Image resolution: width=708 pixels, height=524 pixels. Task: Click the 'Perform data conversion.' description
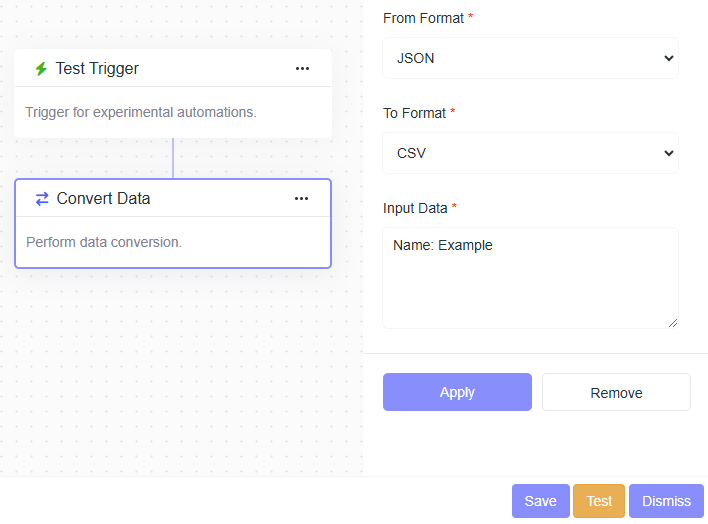point(104,242)
